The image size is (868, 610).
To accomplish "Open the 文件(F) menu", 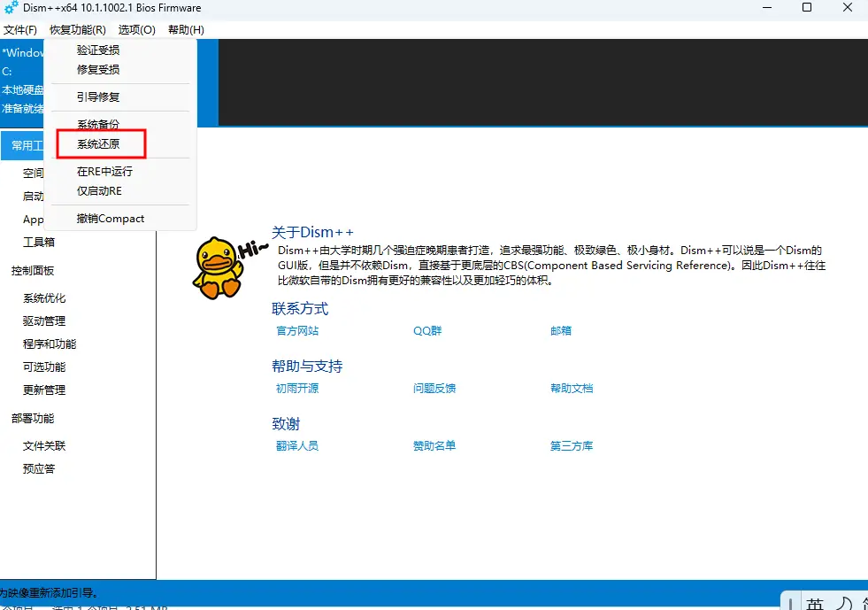I will [20, 30].
